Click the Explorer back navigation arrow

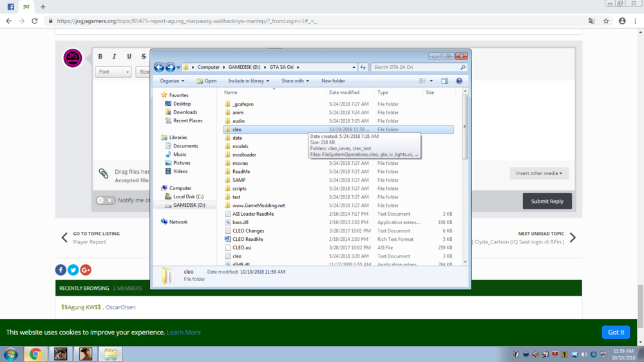(x=159, y=67)
